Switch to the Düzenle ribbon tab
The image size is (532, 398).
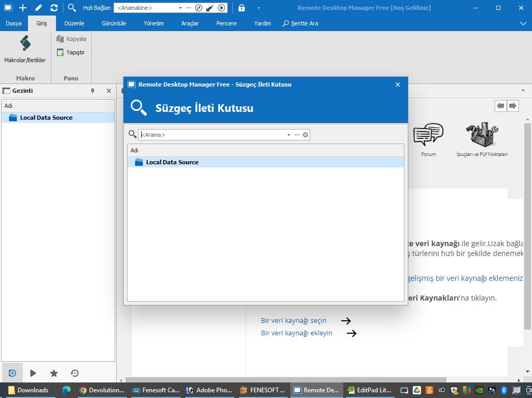click(74, 23)
